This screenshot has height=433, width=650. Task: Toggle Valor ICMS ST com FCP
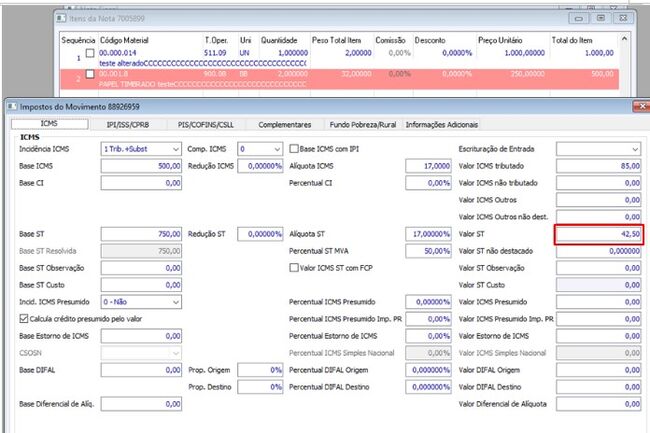[x=294, y=268]
